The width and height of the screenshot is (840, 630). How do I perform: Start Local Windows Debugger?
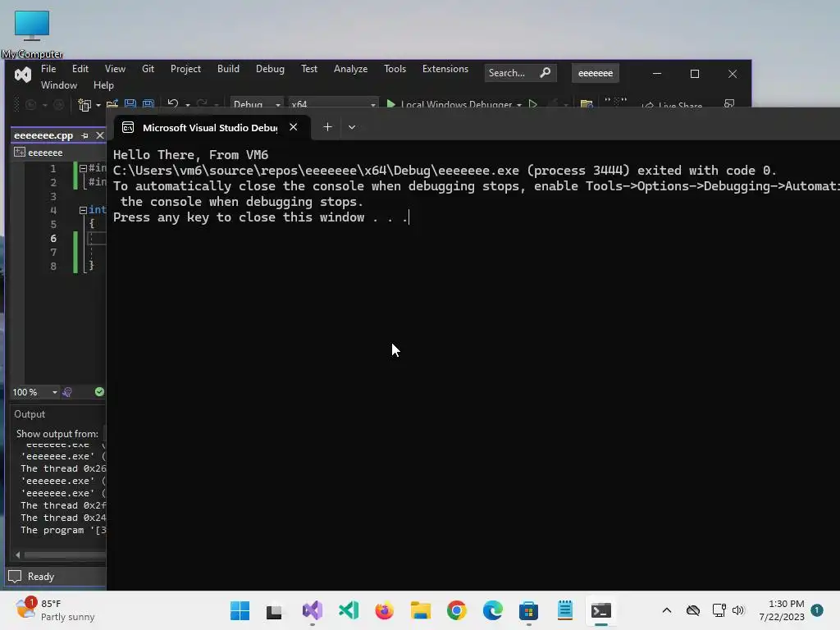pyautogui.click(x=453, y=104)
